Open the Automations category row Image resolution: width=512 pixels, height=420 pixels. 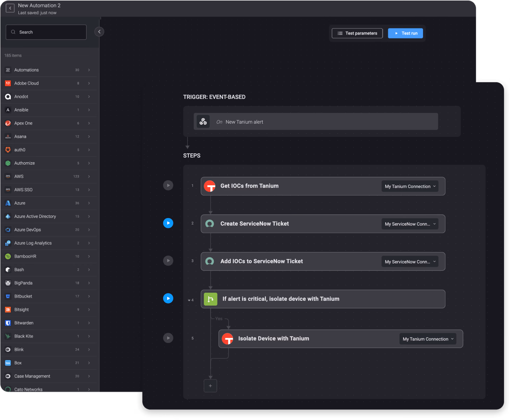(x=49, y=70)
